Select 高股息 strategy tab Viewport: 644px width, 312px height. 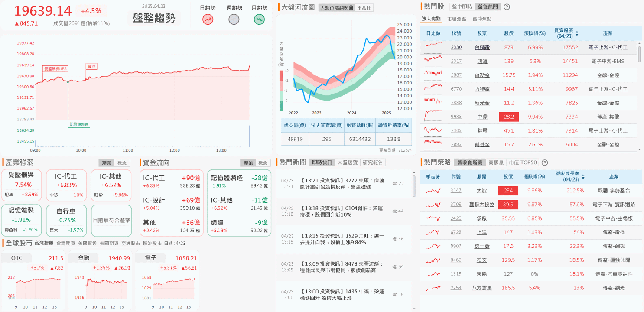pos(496,162)
